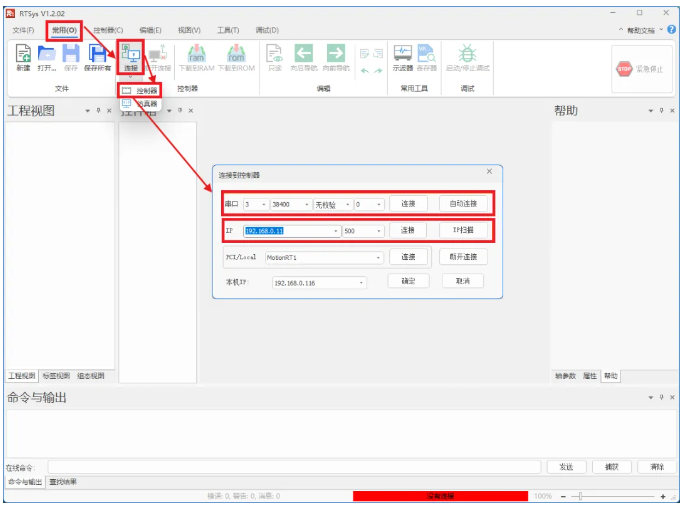Open the 工具(T) ribbon tab

click(x=228, y=30)
